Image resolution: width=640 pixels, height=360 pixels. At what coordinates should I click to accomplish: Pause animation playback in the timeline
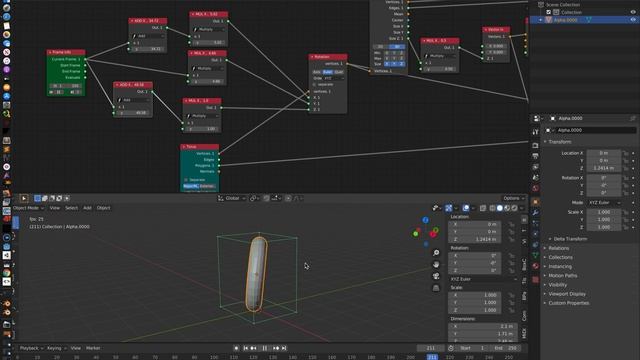pos(264,348)
